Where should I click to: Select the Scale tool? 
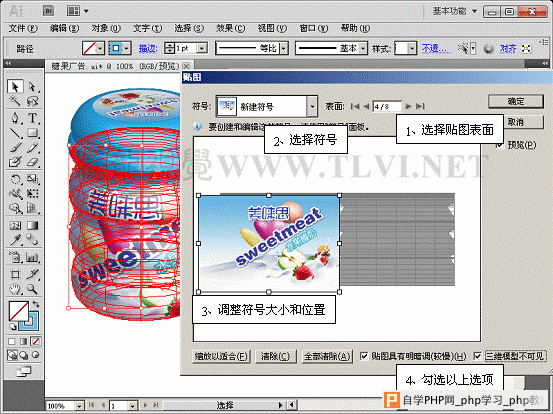coord(32,179)
